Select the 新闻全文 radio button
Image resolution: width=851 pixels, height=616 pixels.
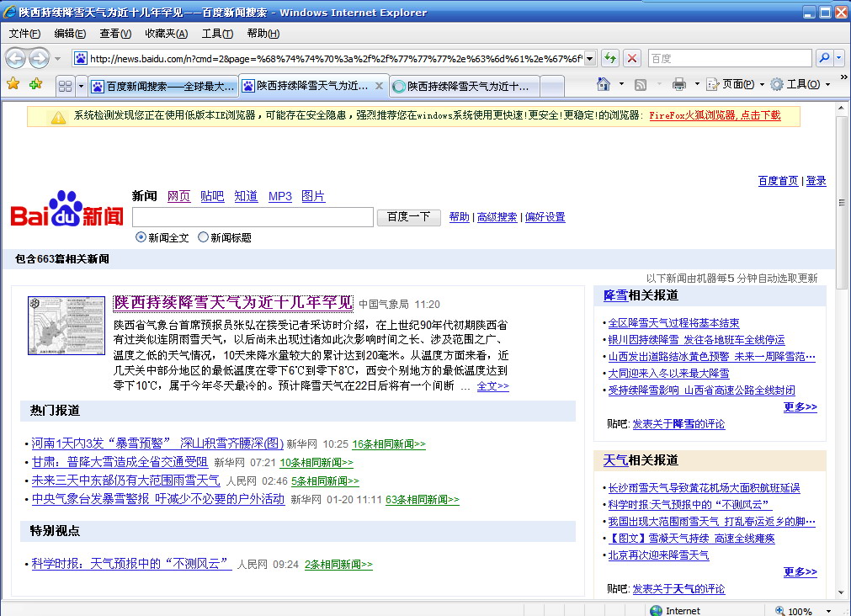click(141, 237)
